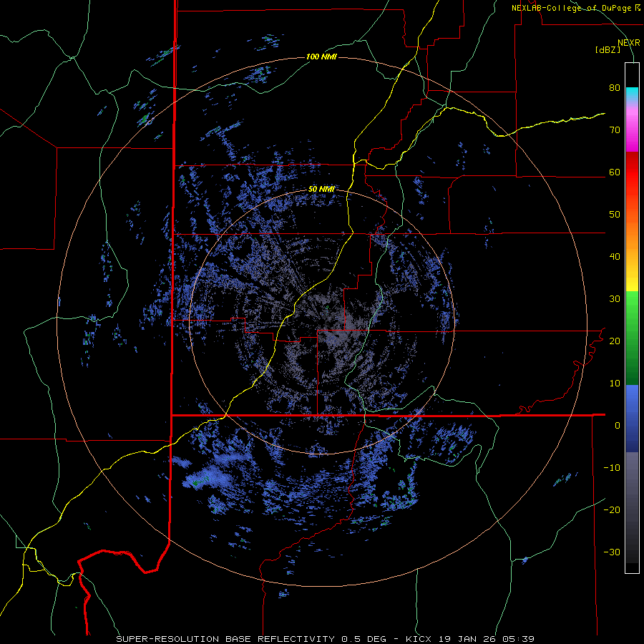644x644 pixels.
Task: Click the 10 value on the dBZ scale
Action: coord(615,384)
